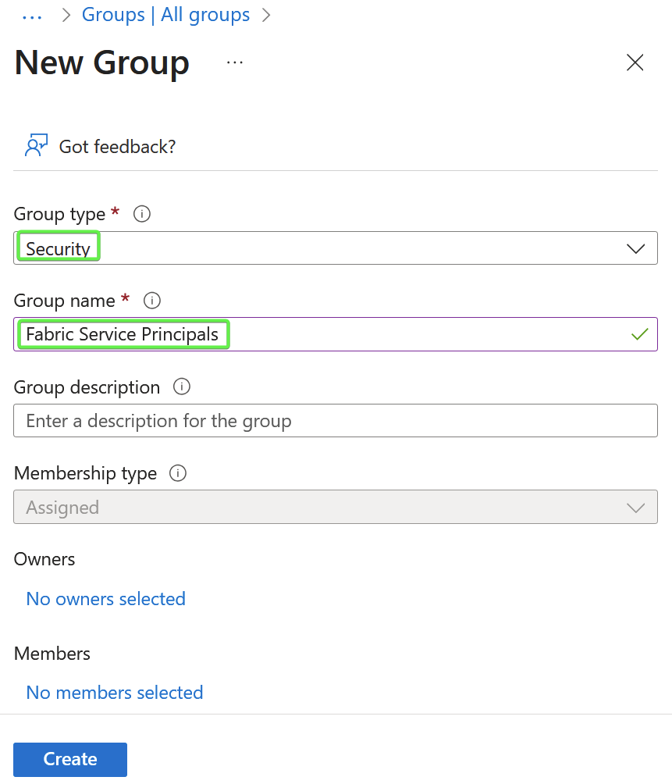Viewport: 672px width, 784px height.
Task: Open the Group type info tooltip
Action: coord(141,214)
